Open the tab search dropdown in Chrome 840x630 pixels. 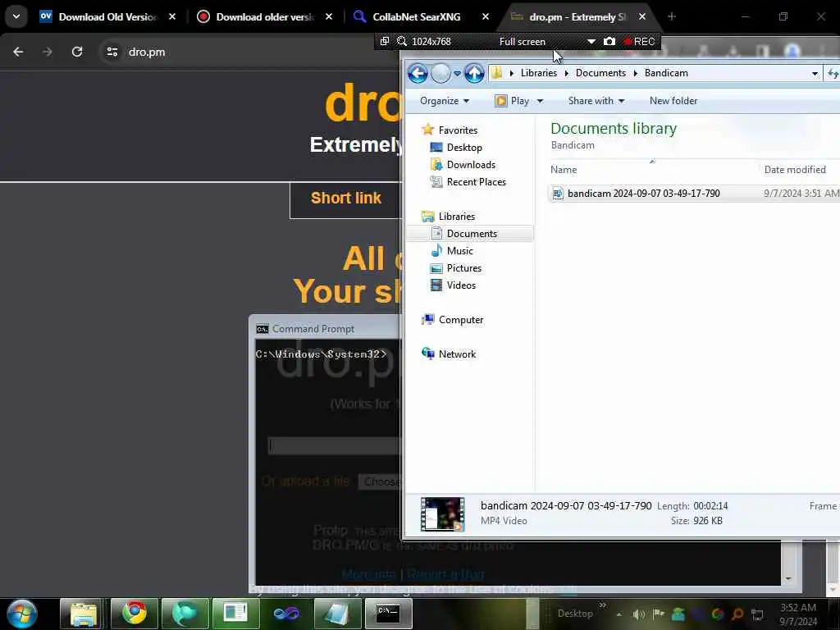click(x=16, y=16)
